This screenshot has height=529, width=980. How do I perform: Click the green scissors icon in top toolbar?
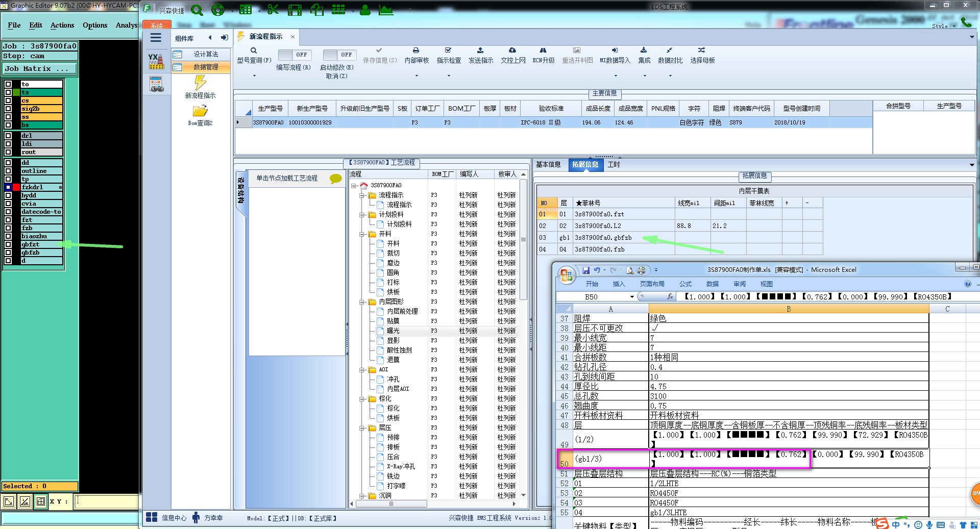[273, 10]
